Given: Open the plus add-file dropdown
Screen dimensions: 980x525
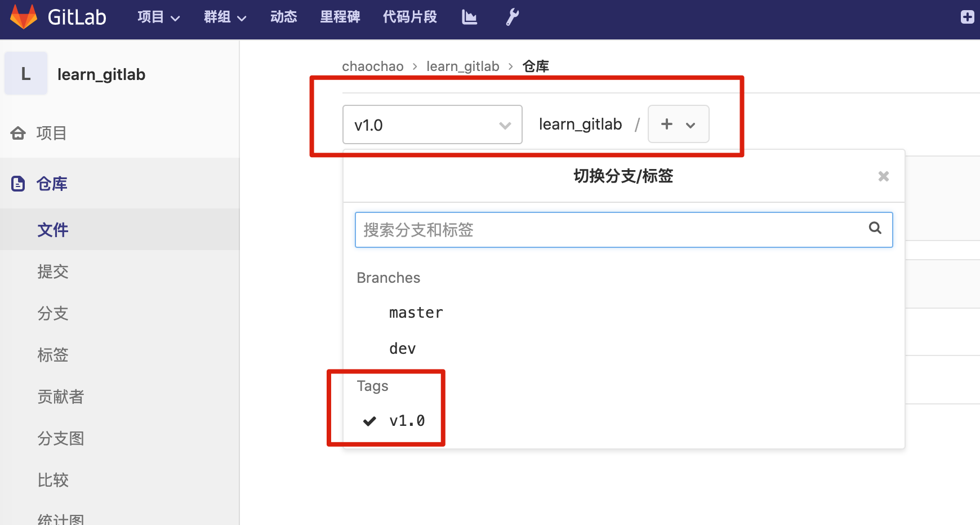Looking at the screenshot, I should pyautogui.click(x=678, y=124).
